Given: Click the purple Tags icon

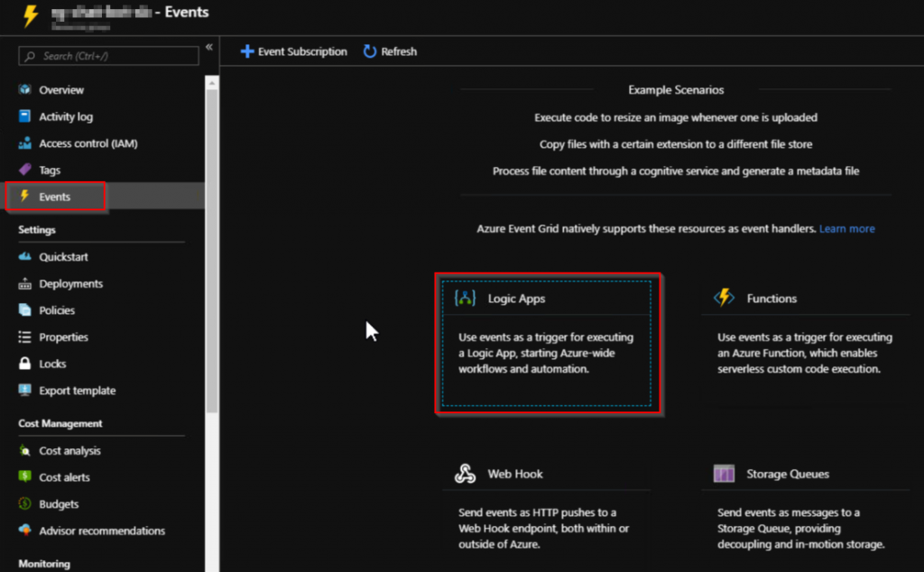Looking at the screenshot, I should 24,170.
